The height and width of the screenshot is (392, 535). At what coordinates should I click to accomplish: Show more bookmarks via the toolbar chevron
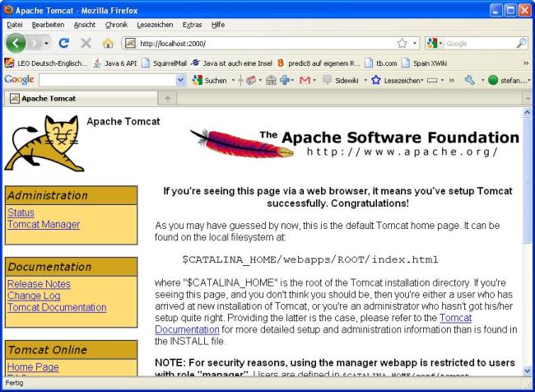point(526,63)
